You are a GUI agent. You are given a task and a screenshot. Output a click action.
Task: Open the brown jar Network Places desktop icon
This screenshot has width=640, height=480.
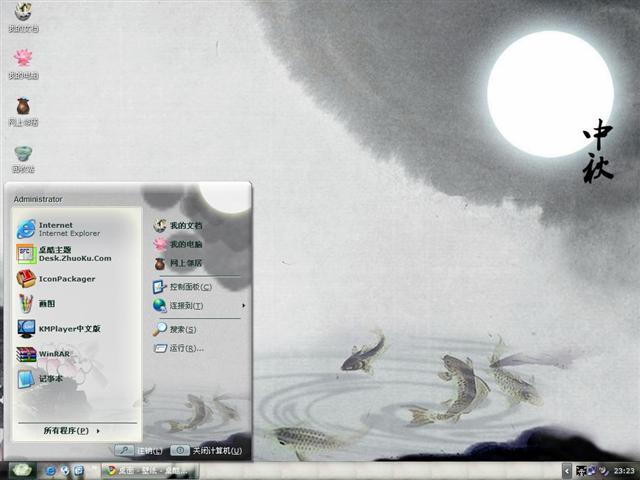(x=23, y=111)
